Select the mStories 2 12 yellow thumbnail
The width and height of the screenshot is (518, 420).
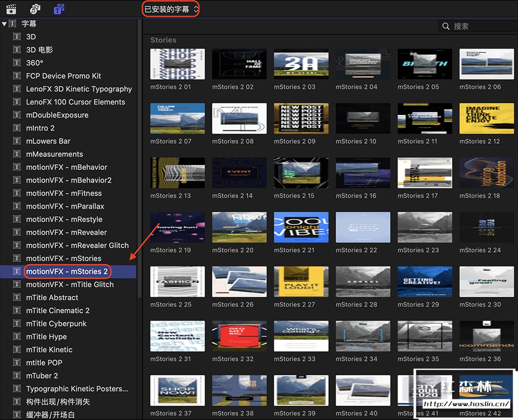486,118
